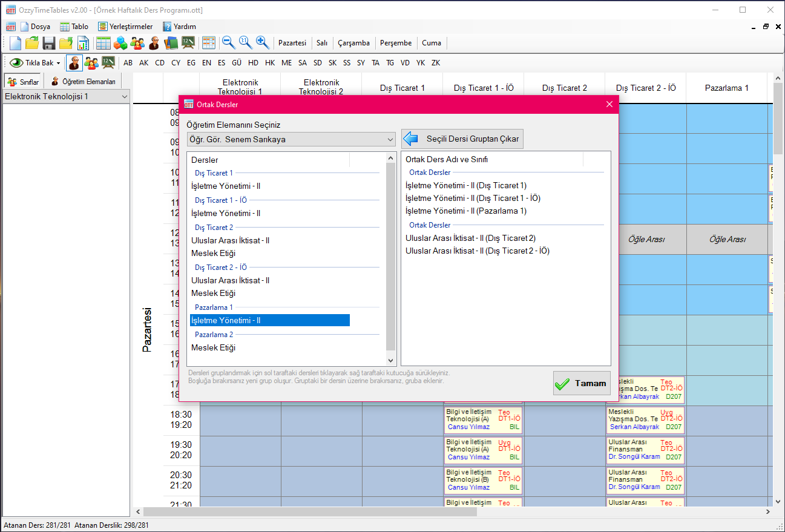The width and height of the screenshot is (785, 532).
Task: Select the colored blocks (classrooms) icon
Action: click(120, 42)
